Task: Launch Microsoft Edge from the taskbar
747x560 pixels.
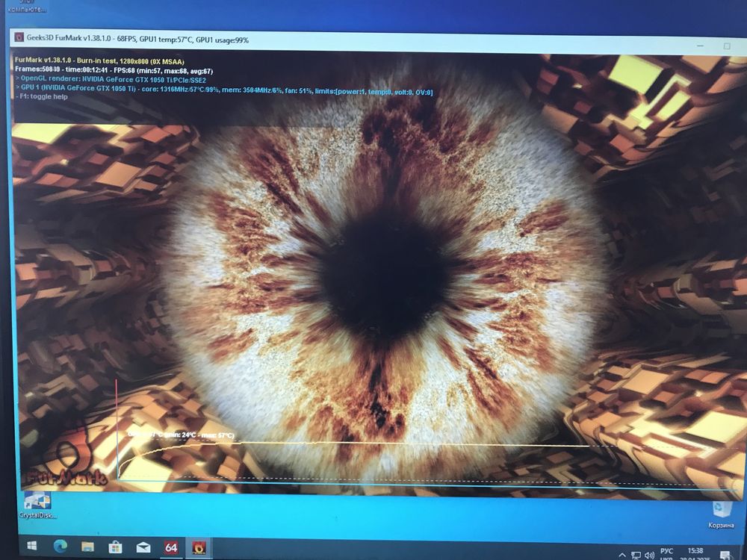Action: 60,547
